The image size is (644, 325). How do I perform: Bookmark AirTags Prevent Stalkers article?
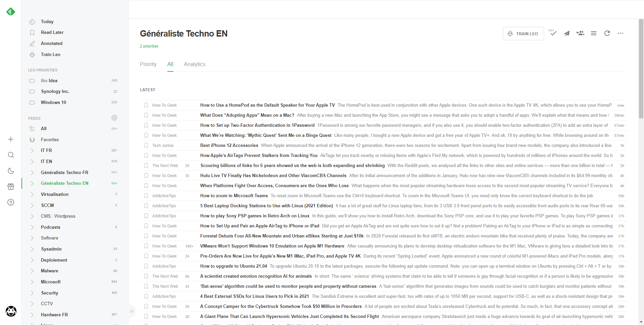[x=146, y=155]
